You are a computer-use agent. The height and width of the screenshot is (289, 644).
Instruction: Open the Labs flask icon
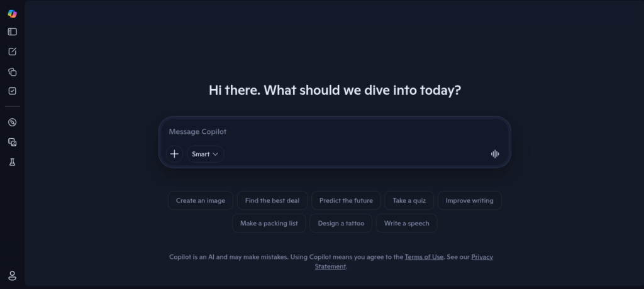13,162
